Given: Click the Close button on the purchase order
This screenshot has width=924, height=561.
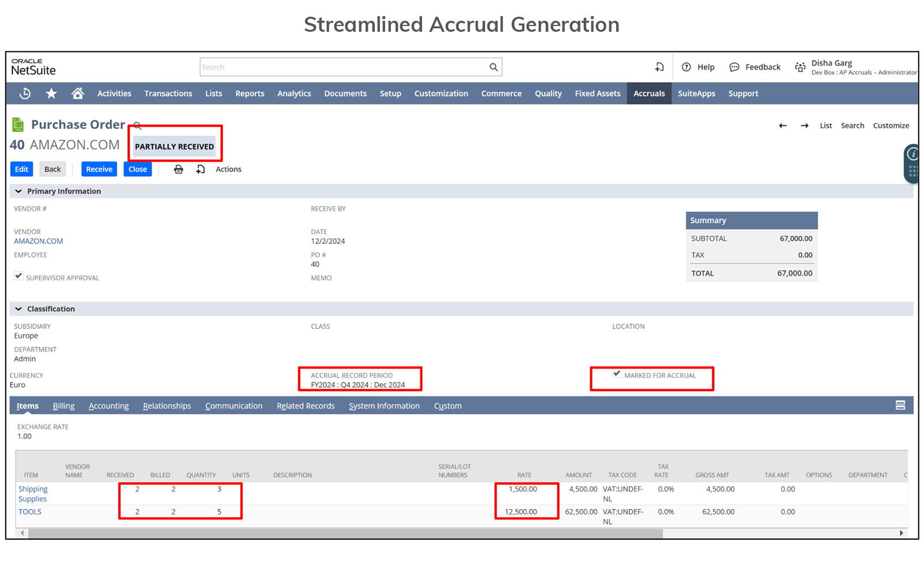Looking at the screenshot, I should click(137, 169).
